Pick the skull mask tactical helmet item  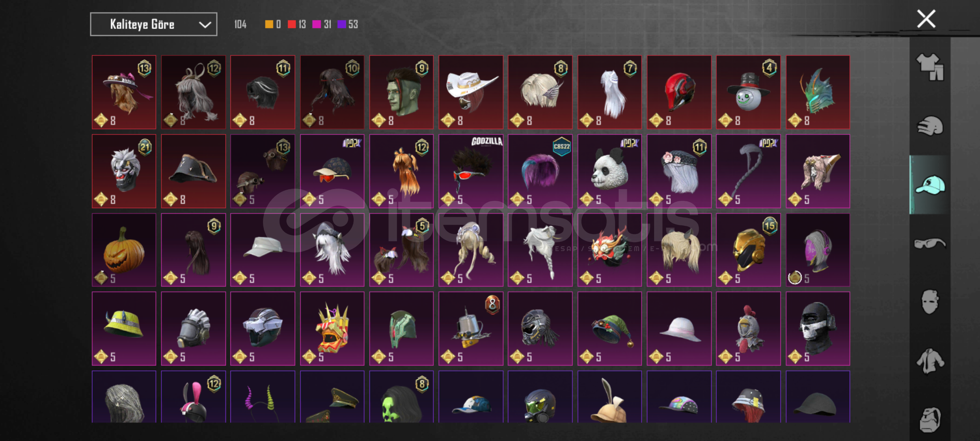coord(818,329)
